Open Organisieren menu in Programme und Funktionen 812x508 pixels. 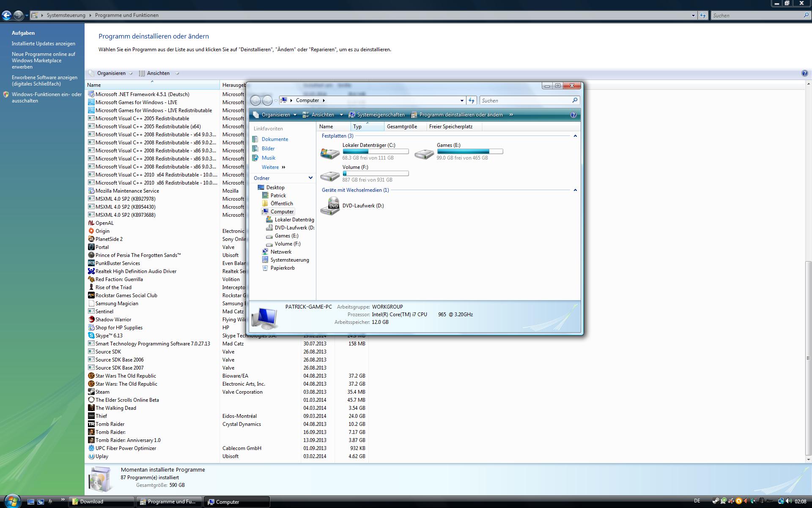tap(111, 73)
